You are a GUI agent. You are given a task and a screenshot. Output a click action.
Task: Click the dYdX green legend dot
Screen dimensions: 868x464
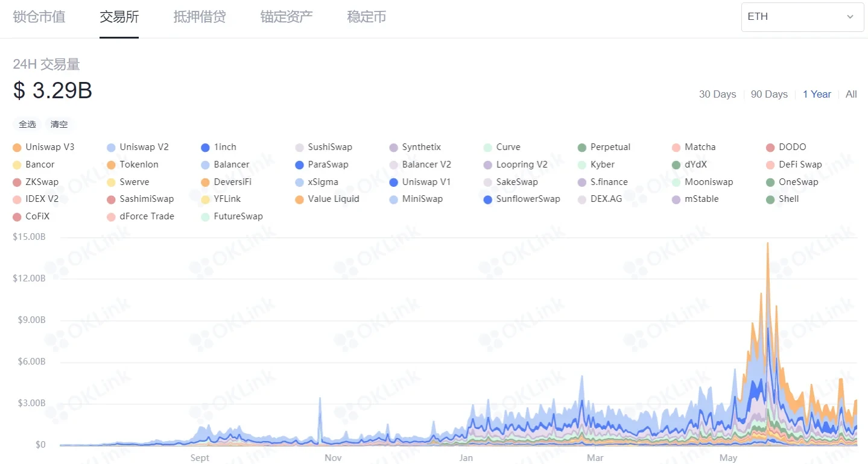[676, 165]
